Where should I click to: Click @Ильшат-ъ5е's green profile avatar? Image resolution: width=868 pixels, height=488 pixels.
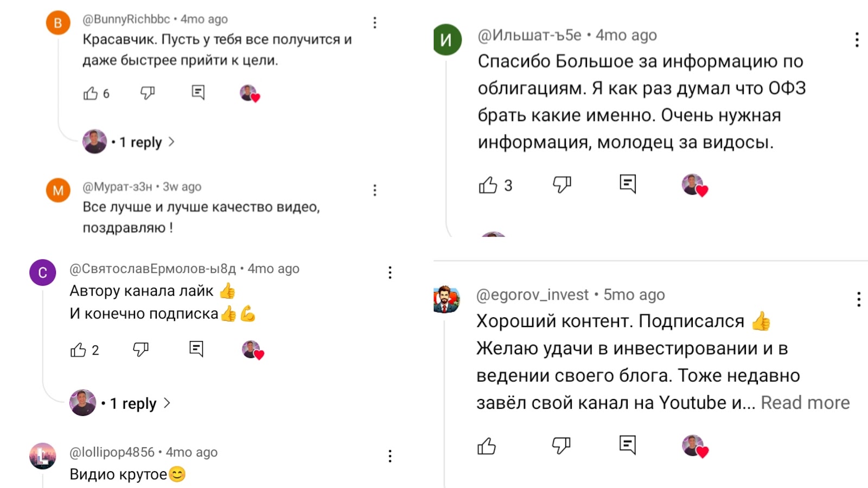(446, 39)
